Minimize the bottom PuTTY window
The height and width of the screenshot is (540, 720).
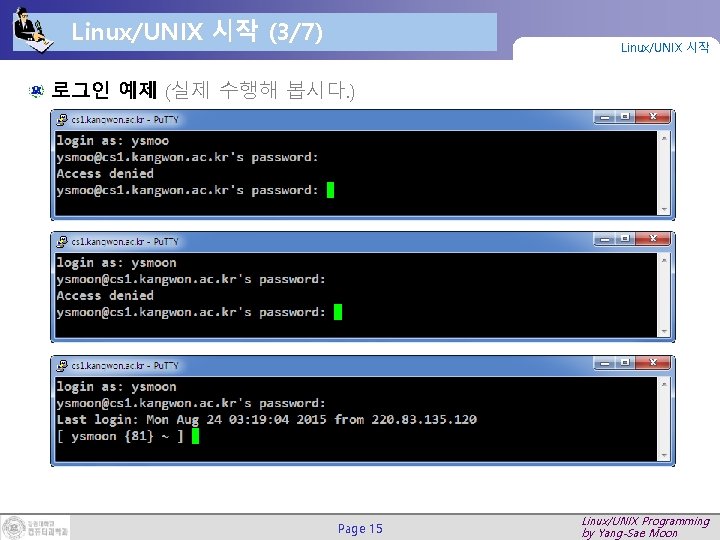click(x=605, y=364)
